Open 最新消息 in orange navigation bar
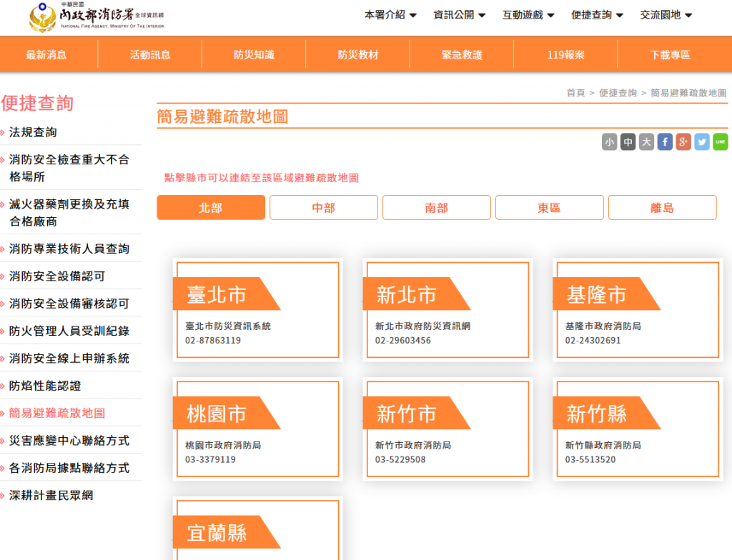The width and height of the screenshot is (732, 560). coord(46,54)
